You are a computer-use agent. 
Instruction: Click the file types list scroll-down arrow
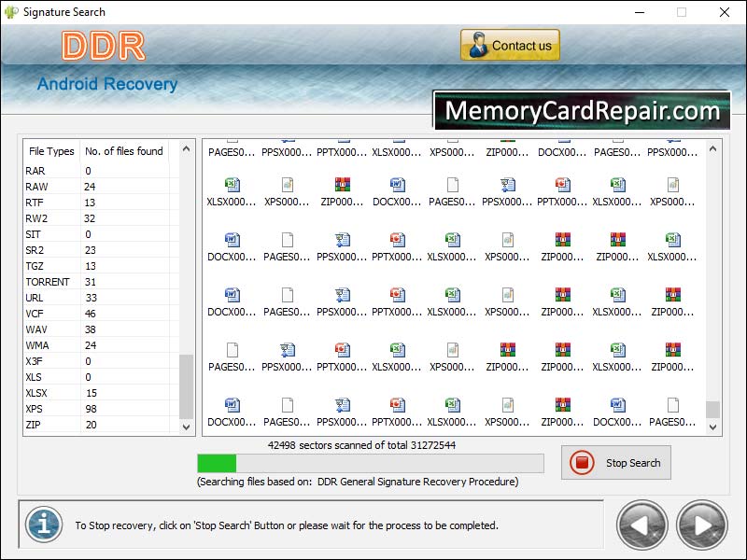(x=186, y=427)
